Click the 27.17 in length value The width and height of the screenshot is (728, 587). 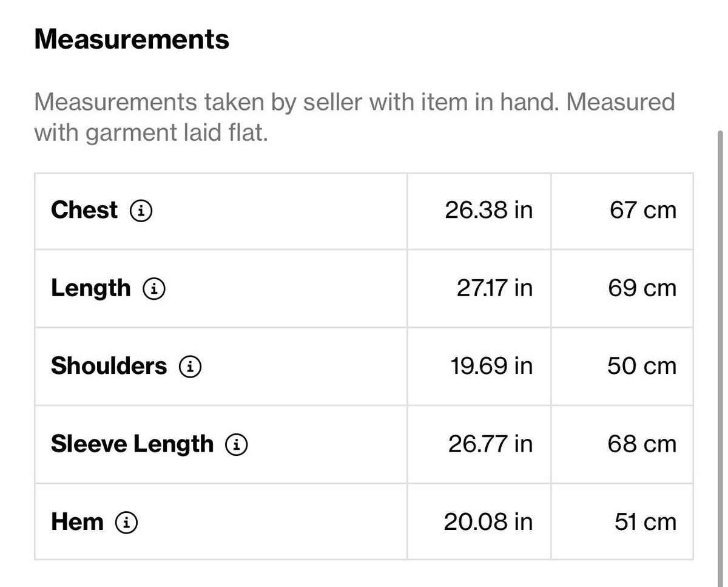(x=494, y=288)
